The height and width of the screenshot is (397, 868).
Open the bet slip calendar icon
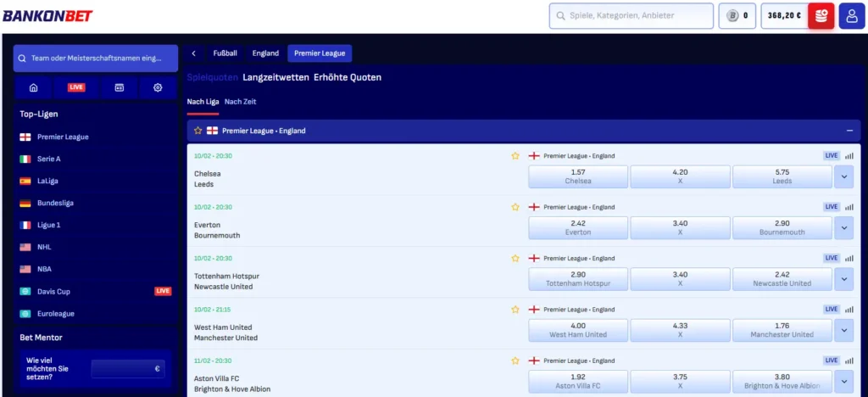pyautogui.click(x=119, y=87)
